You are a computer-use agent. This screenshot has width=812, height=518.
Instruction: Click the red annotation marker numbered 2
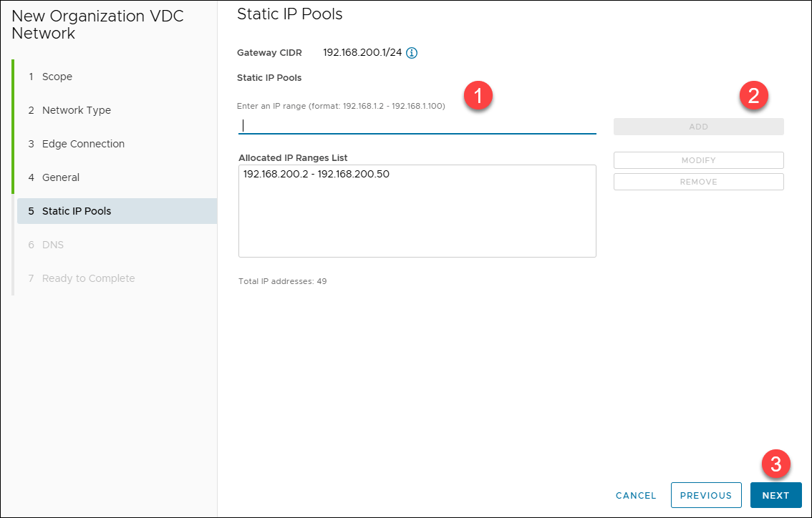tap(753, 95)
